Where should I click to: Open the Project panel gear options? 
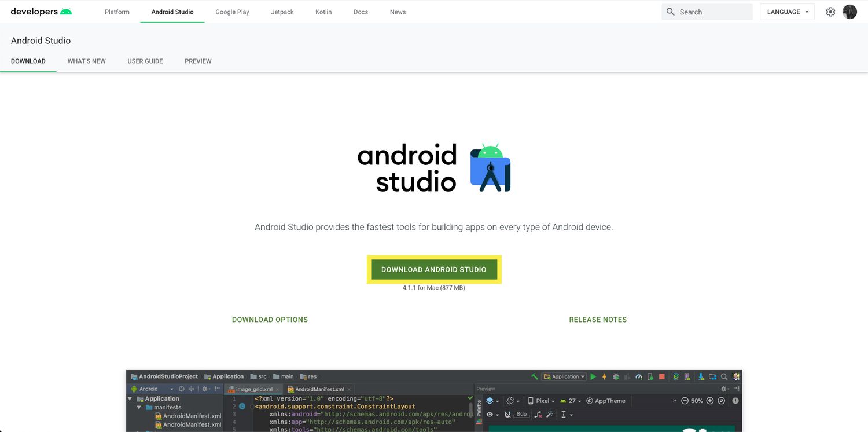click(206, 389)
